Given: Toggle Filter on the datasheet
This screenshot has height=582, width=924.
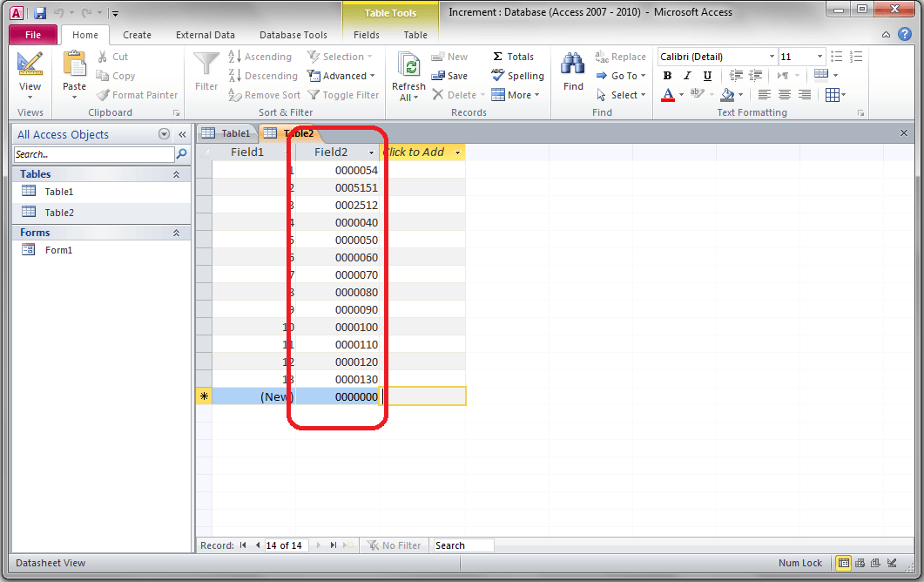Looking at the screenshot, I should 343,95.
